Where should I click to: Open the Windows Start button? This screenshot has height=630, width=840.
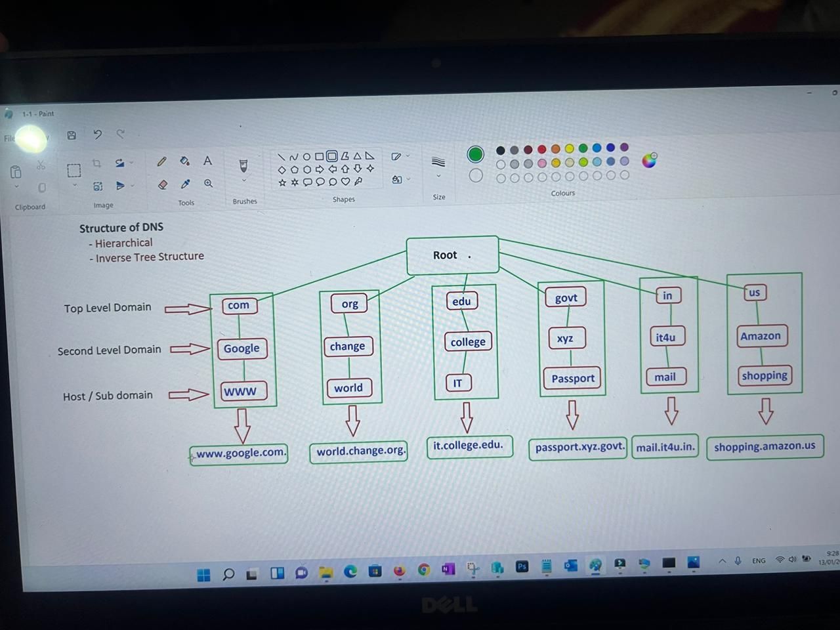click(203, 575)
